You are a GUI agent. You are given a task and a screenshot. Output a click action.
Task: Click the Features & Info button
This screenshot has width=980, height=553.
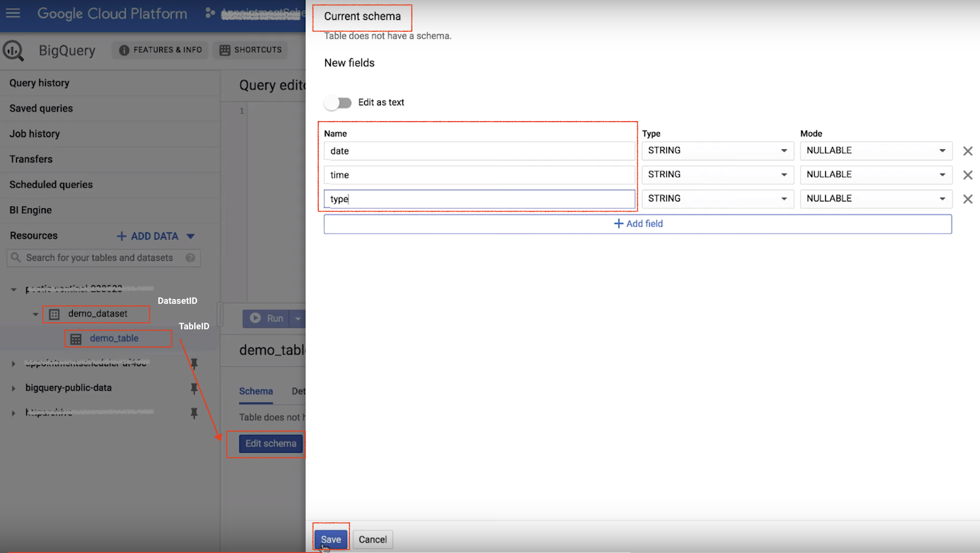click(x=159, y=50)
